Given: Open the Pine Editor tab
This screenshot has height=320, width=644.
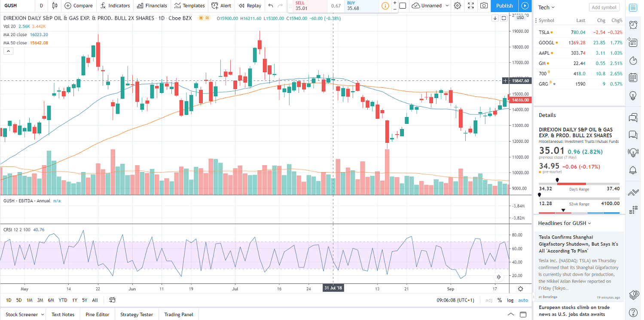Looking at the screenshot, I should point(97,314).
